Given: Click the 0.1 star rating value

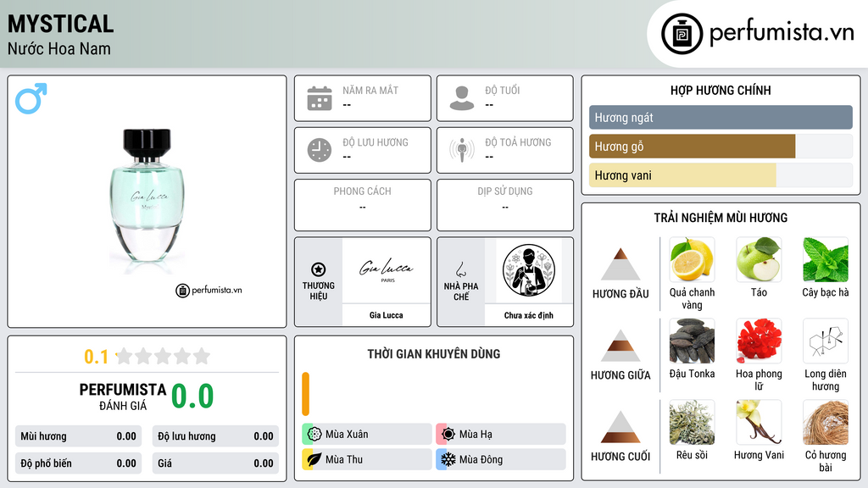Looking at the screenshot, I should (x=96, y=357).
